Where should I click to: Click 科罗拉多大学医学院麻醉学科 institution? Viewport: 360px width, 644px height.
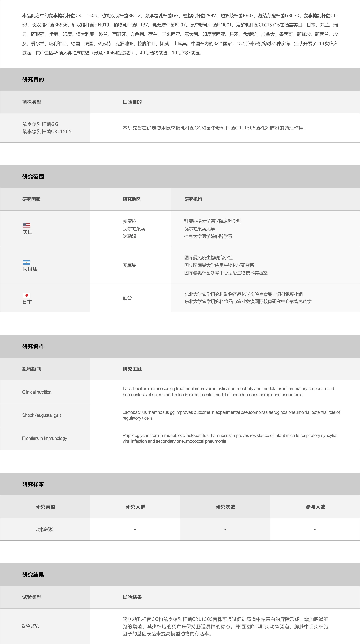pyautogui.click(x=213, y=221)
